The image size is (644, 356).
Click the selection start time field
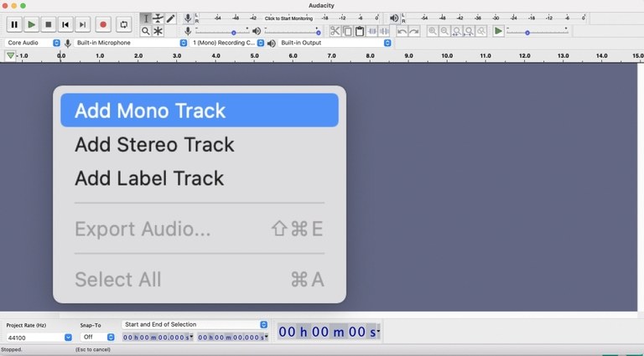tap(158, 338)
